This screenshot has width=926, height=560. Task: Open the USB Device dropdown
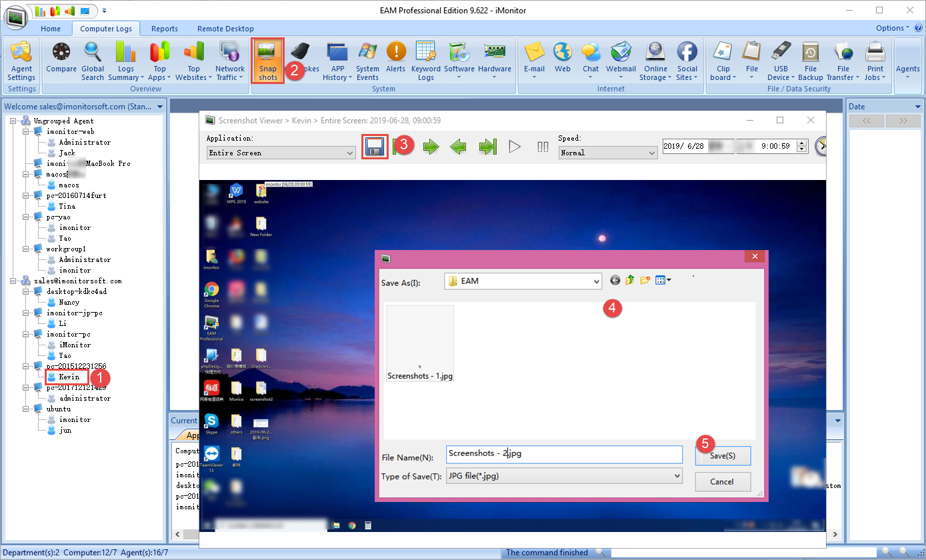(781, 73)
